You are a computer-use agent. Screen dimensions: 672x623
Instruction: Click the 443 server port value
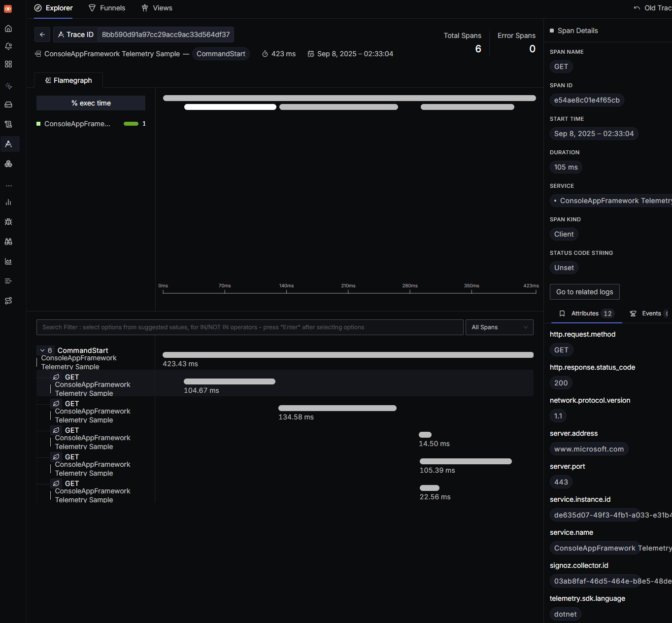(561, 482)
